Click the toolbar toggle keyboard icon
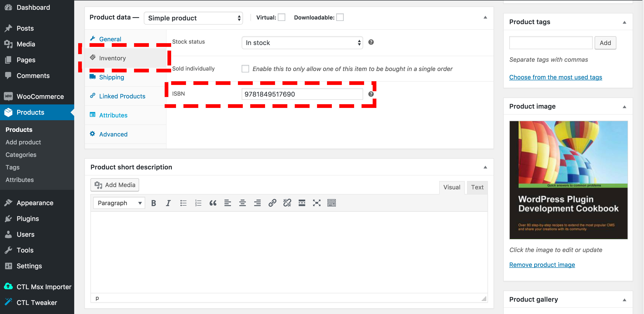The width and height of the screenshot is (644, 314). click(331, 203)
